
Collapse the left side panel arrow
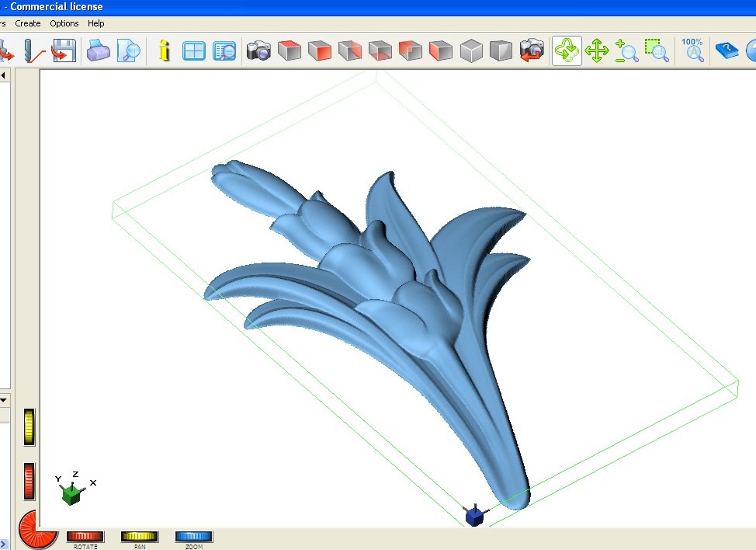click(4, 75)
